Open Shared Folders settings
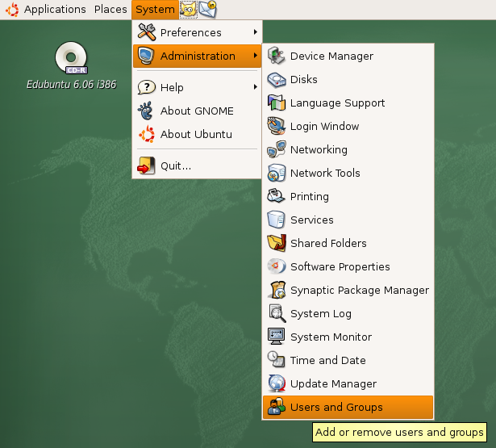The image size is (496, 448). click(x=328, y=244)
